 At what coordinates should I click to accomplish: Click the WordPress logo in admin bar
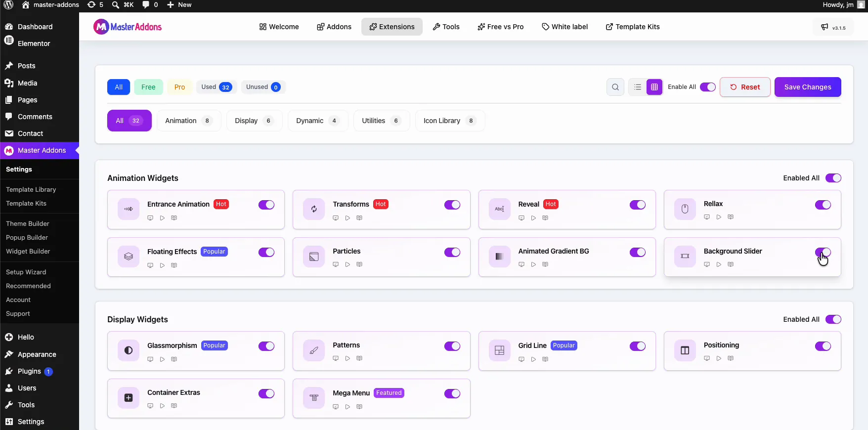click(x=8, y=5)
